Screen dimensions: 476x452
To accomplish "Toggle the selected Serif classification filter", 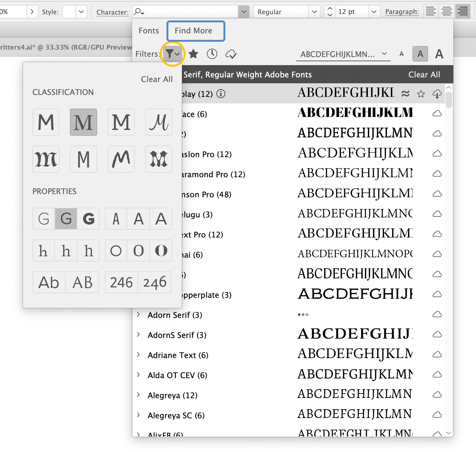I will 84,122.
